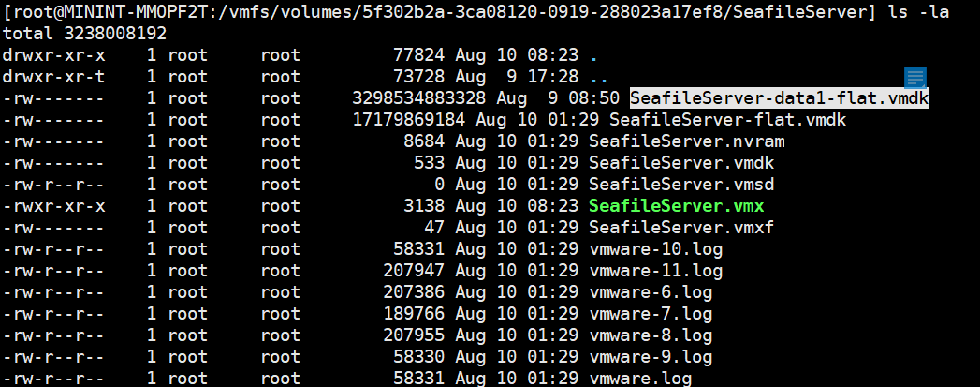Click the vmware-11.log filename
This screenshot has width=980, height=387.
pos(656,271)
